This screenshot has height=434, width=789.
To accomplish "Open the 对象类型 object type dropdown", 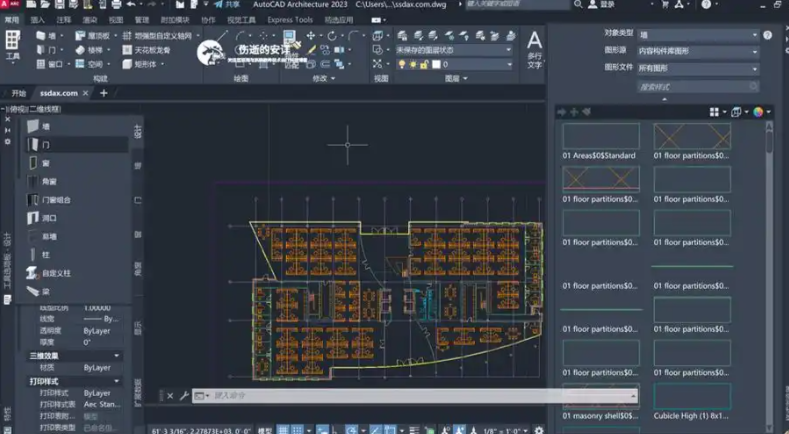I will (698, 35).
